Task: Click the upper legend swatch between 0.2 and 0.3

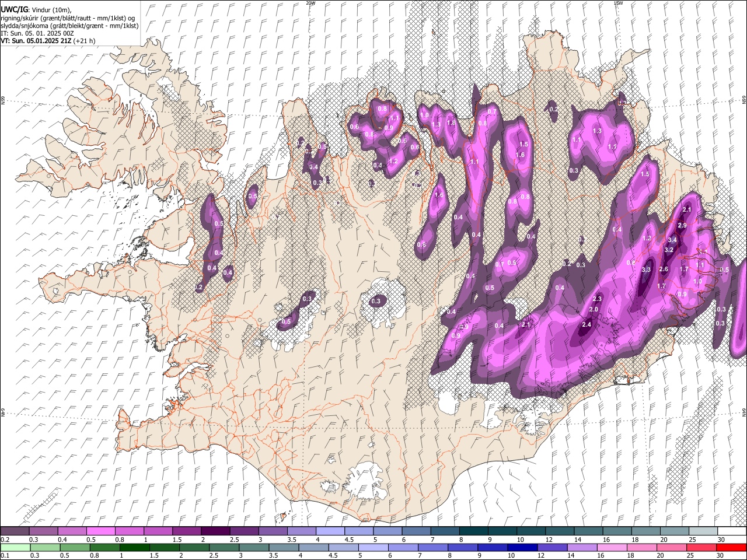Action: pos(15,531)
